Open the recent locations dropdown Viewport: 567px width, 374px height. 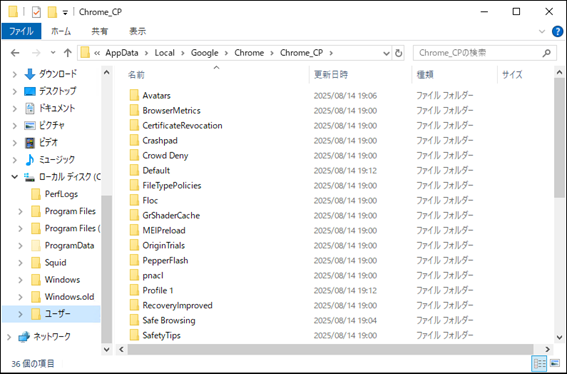tap(53, 53)
